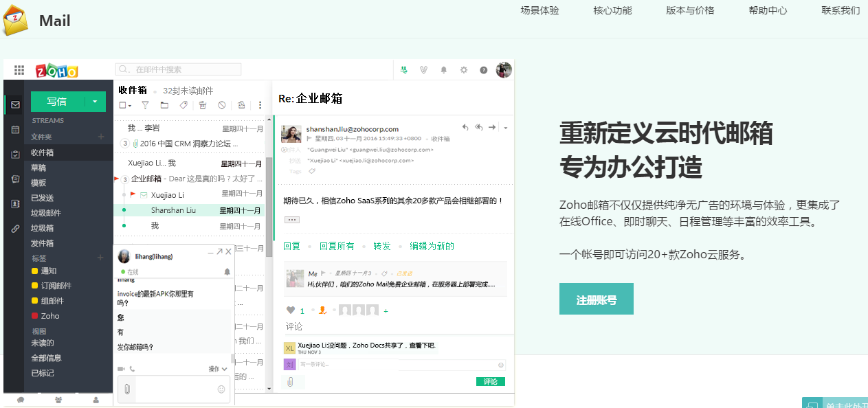Submit with the green 评论 button
This screenshot has width=868, height=408.
[491, 381]
